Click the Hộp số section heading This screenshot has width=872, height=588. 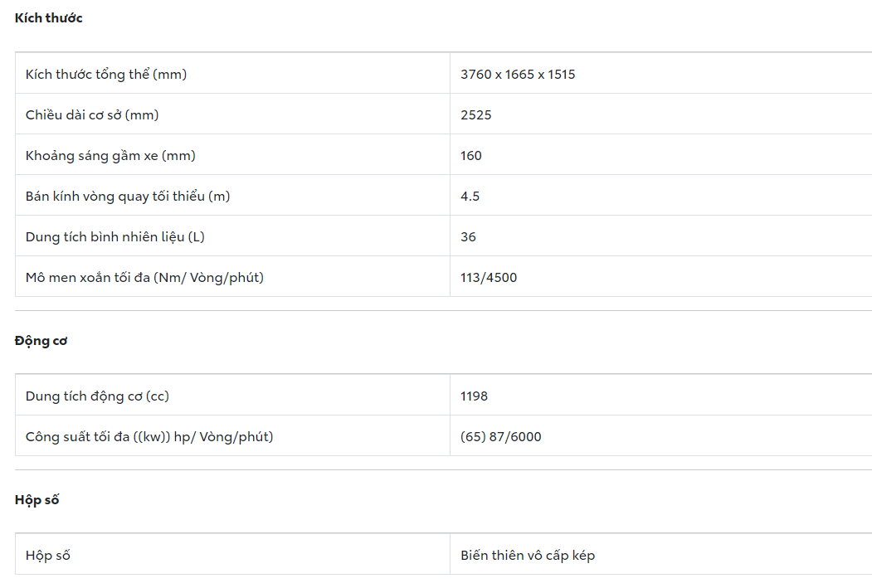(x=37, y=500)
